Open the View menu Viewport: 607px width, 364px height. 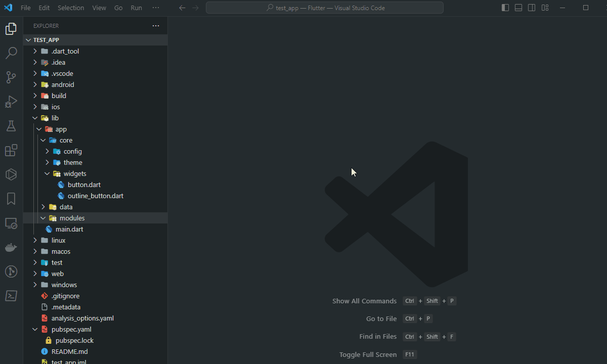99,8
